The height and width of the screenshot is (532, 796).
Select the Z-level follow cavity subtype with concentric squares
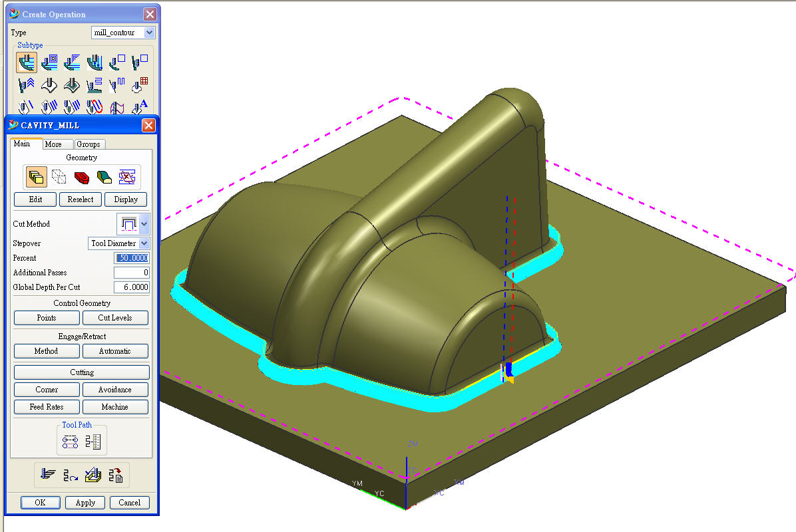pos(49,63)
